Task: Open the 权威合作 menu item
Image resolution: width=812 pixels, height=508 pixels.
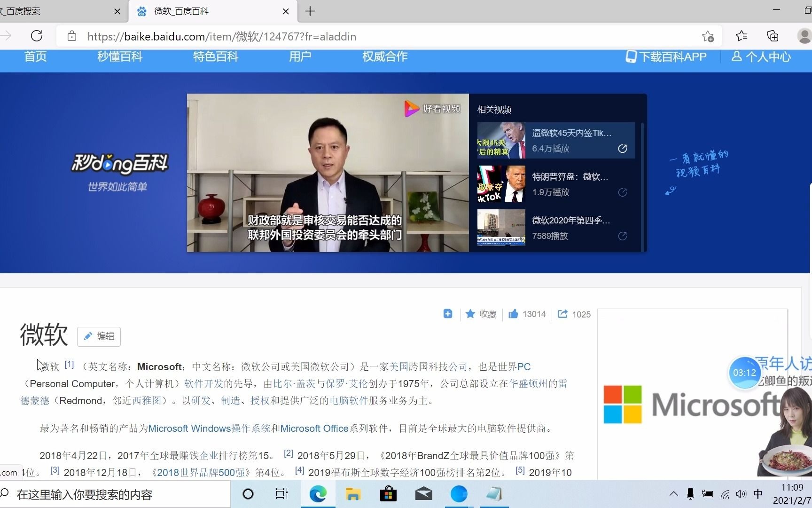Action: 385,57
